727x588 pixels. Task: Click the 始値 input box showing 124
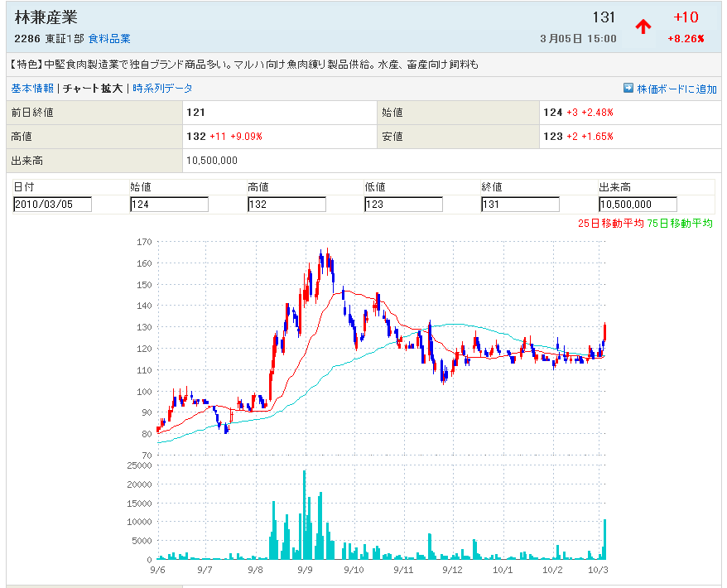coord(169,205)
